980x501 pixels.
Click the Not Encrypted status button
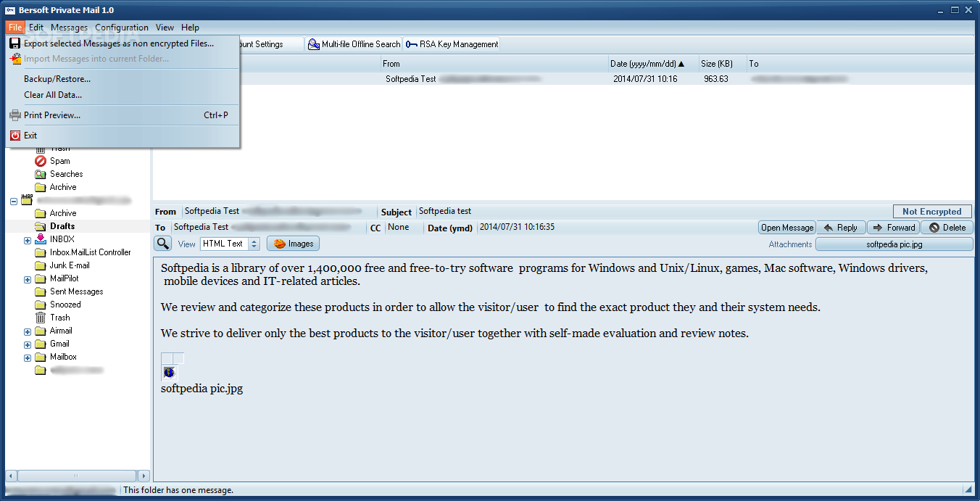coord(932,212)
